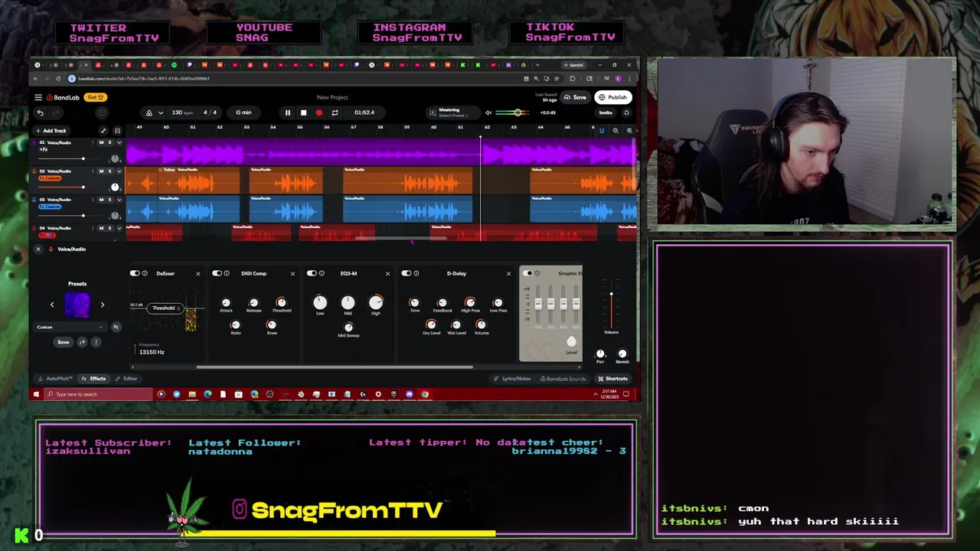Open the notifications bell
The image size is (980, 551).
[x=626, y=112]
